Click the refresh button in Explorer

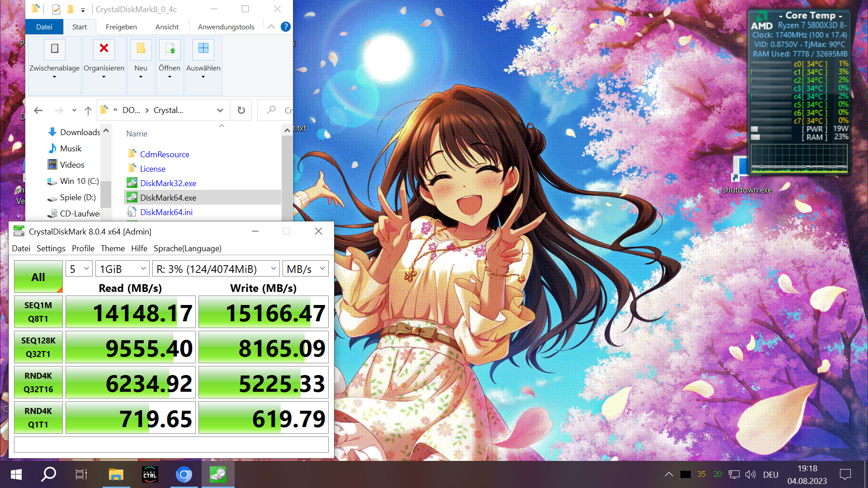[241, 110]
